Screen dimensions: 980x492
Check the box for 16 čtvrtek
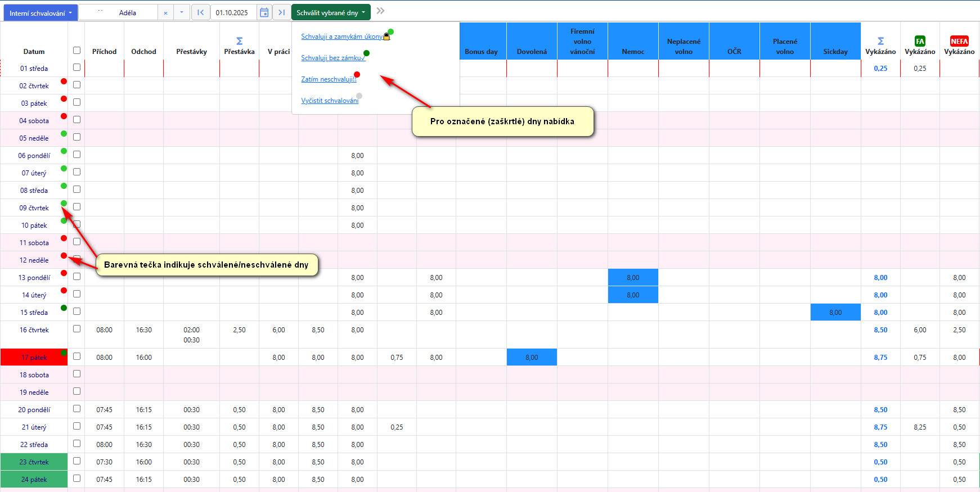(x=77, y=329)
